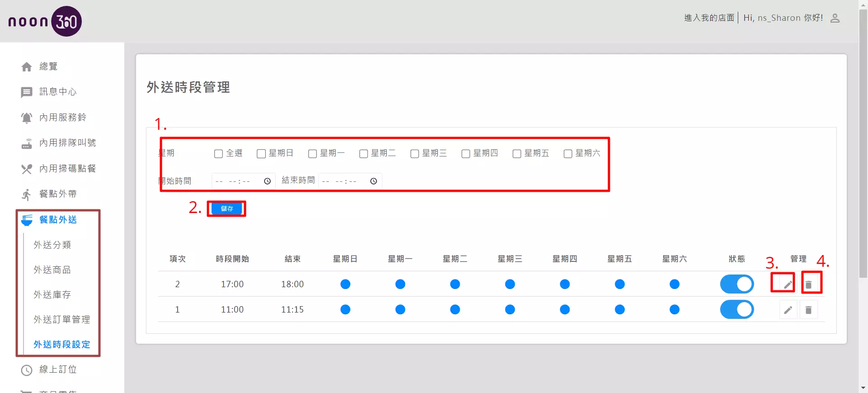Expand the 線上訂位 sidebar menu
The height and width of the screenshot is (393, 868).
[58, 369]
